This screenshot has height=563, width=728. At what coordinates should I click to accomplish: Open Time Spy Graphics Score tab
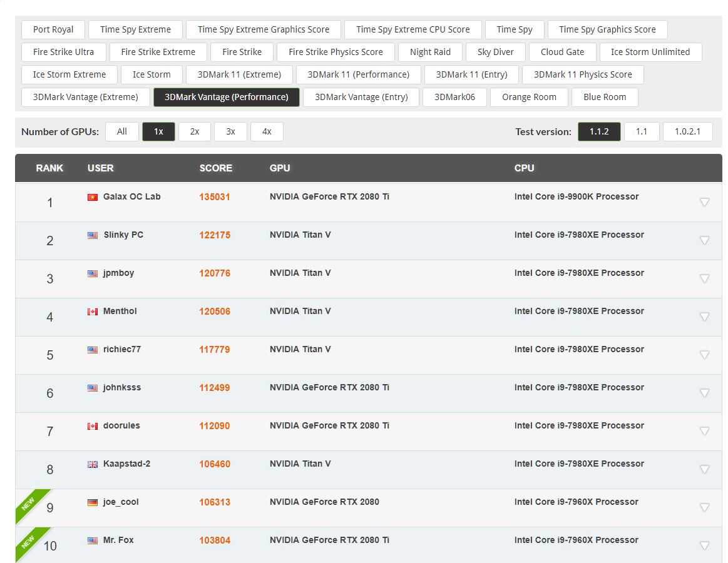(607, 29)
